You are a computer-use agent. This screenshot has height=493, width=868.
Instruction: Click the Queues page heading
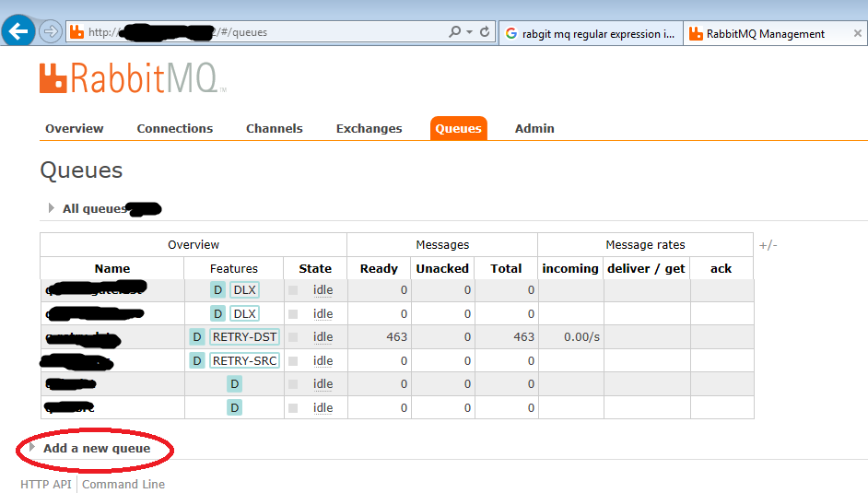[x=81, y=170]
